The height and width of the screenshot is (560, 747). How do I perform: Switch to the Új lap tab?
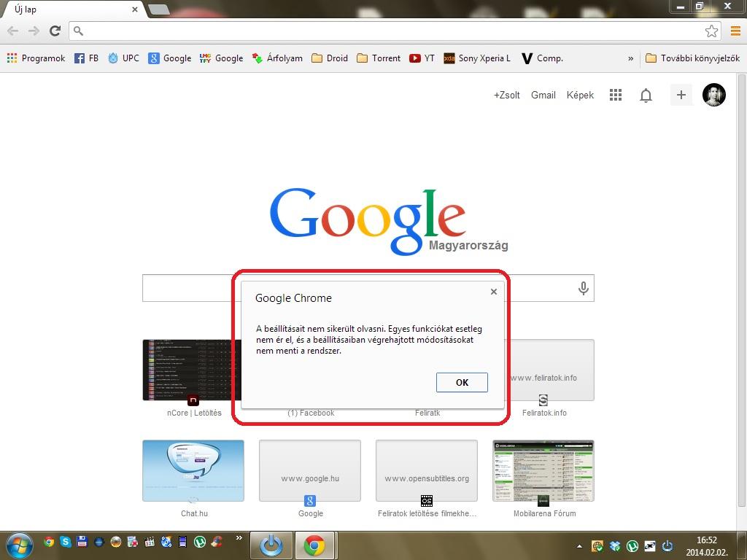[x=71, y=9]
